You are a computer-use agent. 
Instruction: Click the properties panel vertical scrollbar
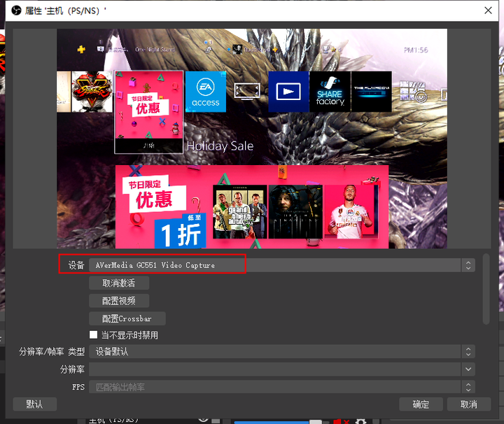point(486,289)
